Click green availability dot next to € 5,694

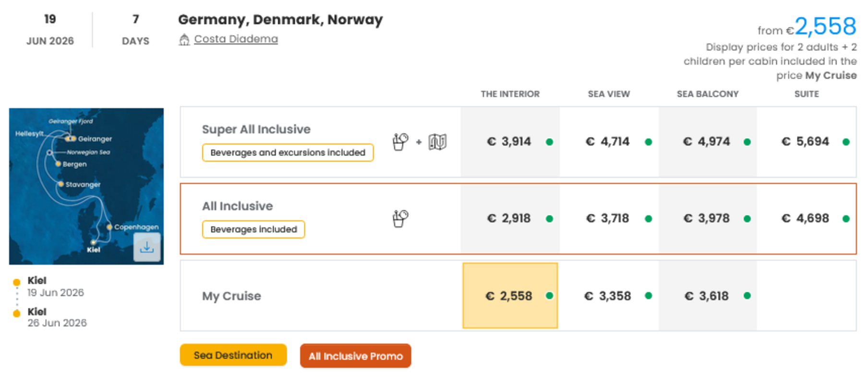[846, 142]
